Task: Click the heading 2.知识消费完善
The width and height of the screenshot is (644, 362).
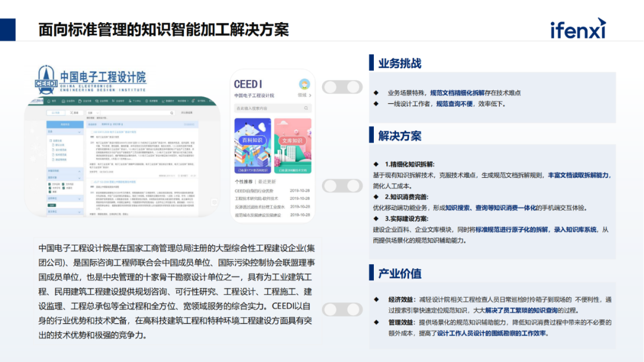Action: 407,197
